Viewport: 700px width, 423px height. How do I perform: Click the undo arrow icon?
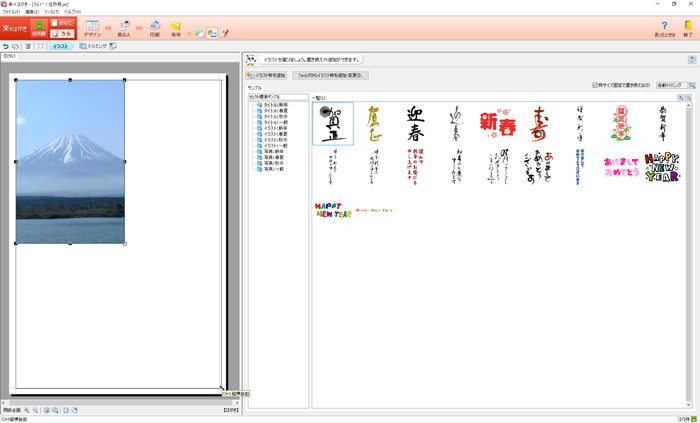coord(7,46)
